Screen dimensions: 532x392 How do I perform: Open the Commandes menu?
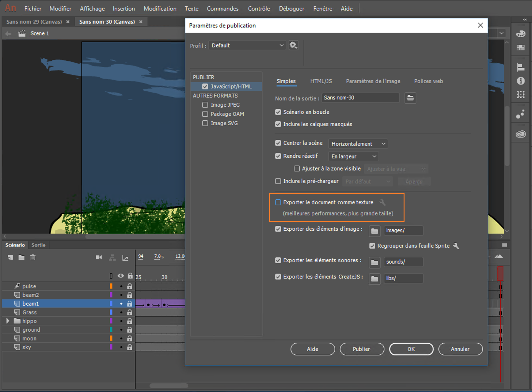[222, 9]
